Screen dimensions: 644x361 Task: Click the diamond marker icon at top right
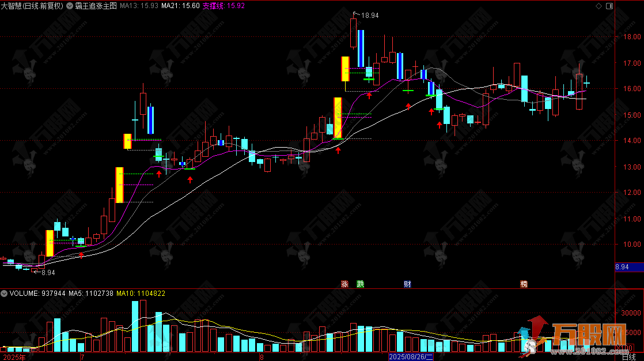pyautogui.click(x=599, y=6)
